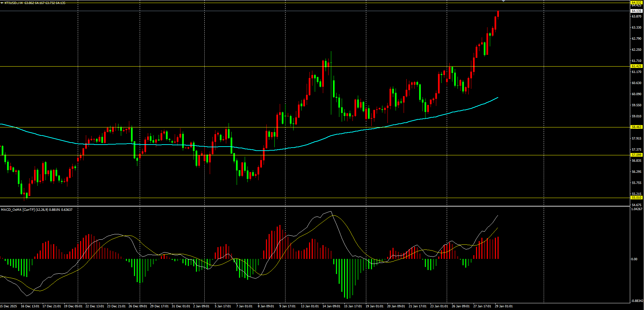Screen dimensions: 644x310
Task: Click the XTIUSD,H4 chart title text
Action: [14, 3]
